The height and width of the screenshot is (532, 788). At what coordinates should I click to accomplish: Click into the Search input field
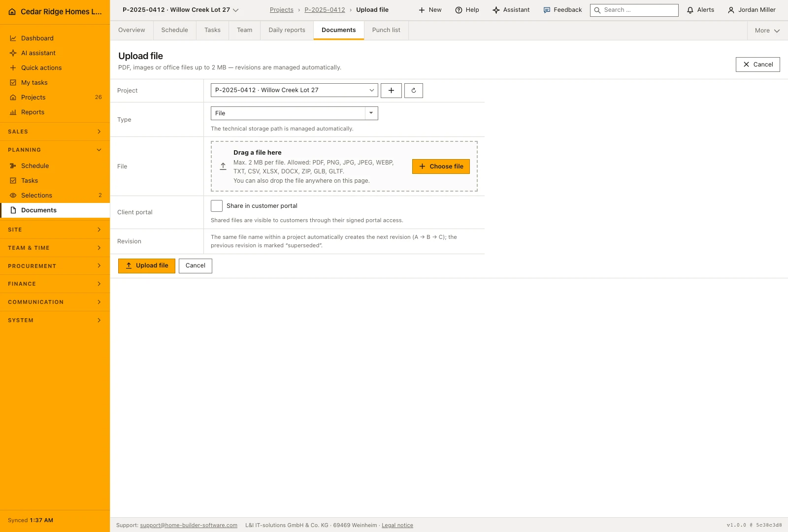[x=634, y=10]
